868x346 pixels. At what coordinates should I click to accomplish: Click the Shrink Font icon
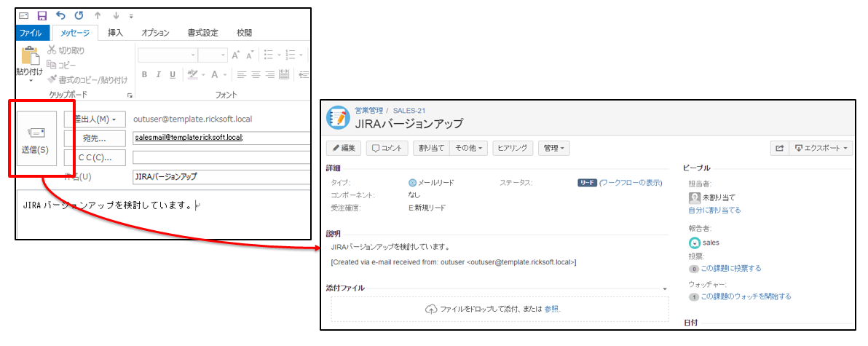[250, 55]
